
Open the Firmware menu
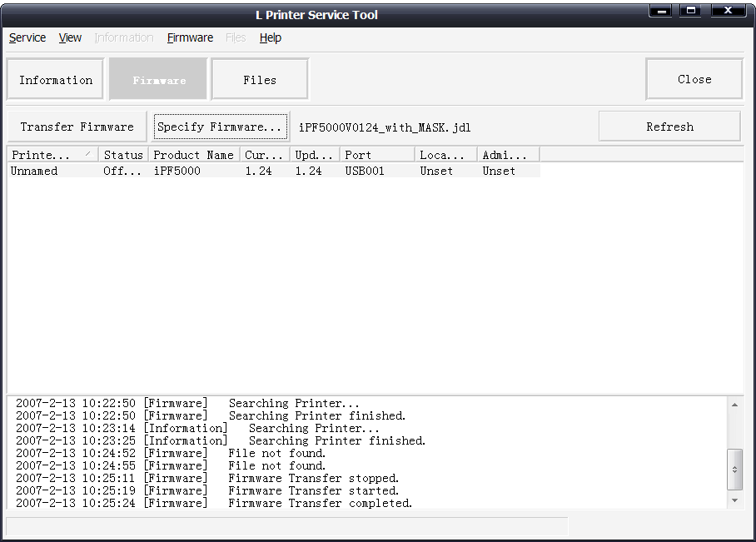click(x=190, y=37)
